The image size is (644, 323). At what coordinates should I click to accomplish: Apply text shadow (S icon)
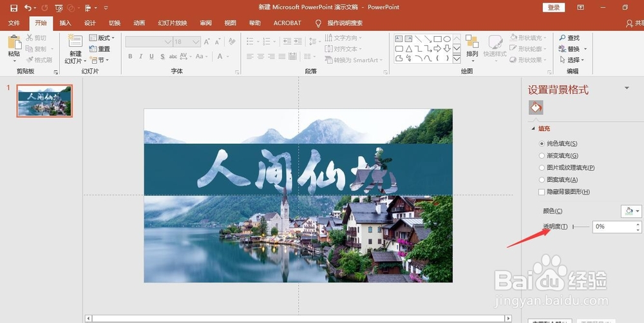(x=162, y=56)
